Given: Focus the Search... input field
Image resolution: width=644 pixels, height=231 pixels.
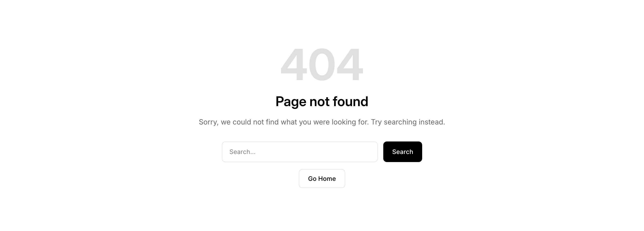Looking at the screenshot, I should click(300, 152).
